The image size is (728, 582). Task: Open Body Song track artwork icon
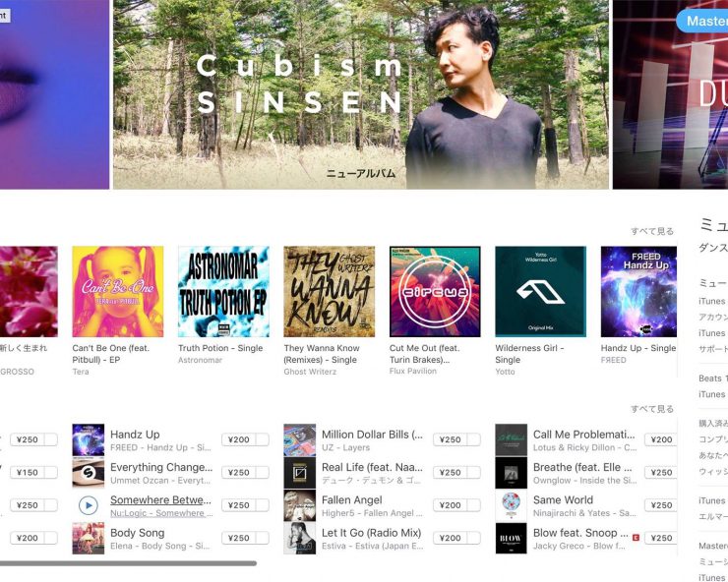(x=89, y=539)
